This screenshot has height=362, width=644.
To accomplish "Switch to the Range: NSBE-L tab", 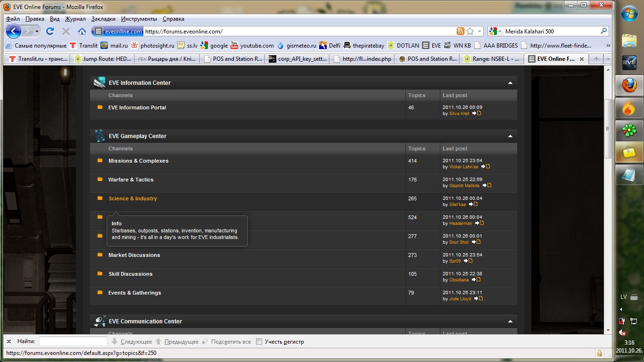I will tap(492, 59).
